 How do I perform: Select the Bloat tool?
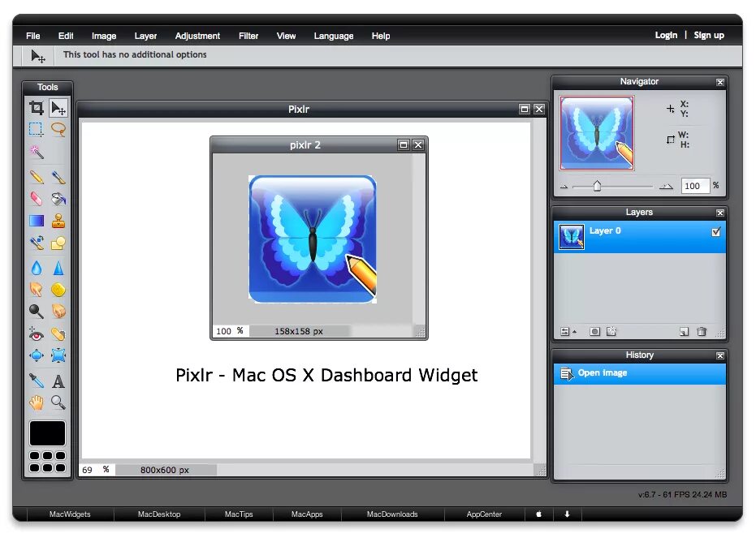click(37, 356)
